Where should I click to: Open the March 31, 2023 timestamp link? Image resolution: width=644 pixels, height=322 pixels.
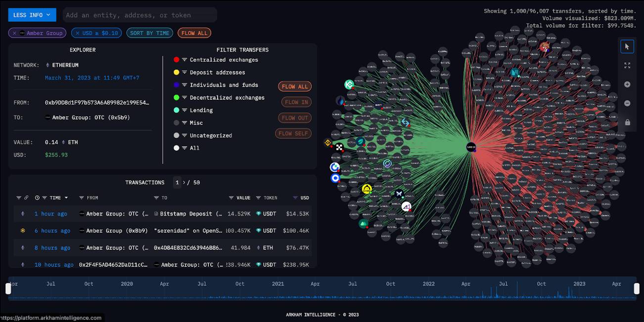pyautogui.click(x=92, y=78)
